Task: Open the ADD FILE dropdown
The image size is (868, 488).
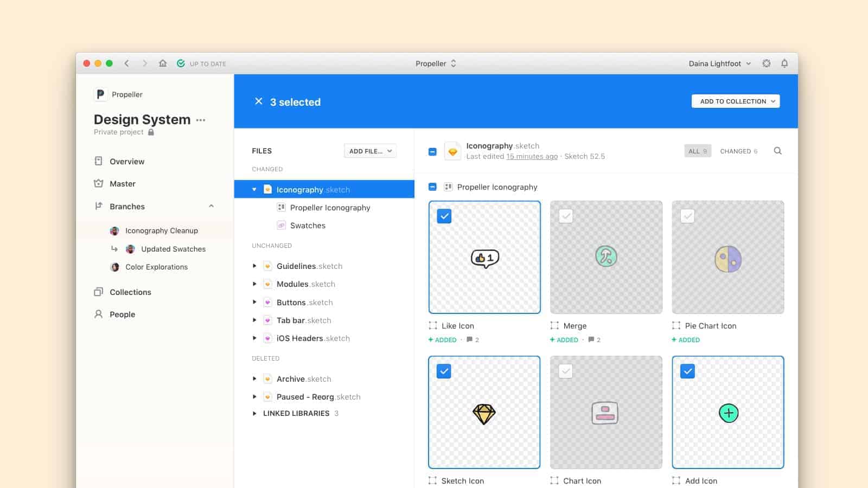Action: (370, 151)
